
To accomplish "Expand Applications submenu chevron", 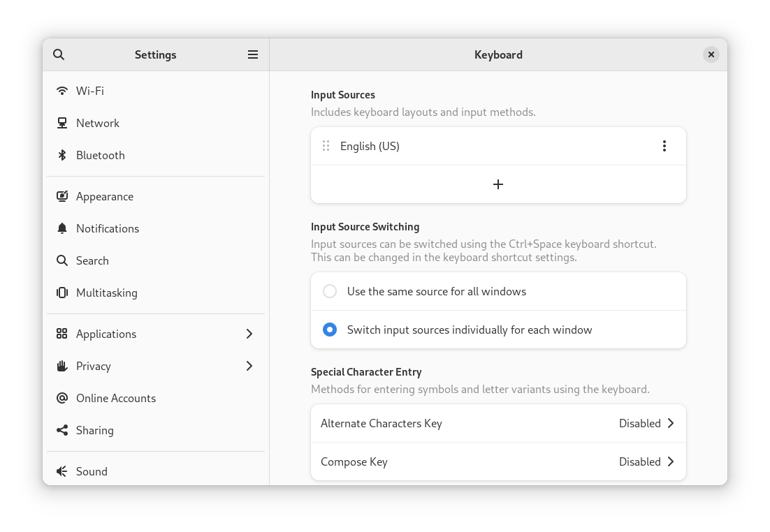I will (x=249, y=334).
